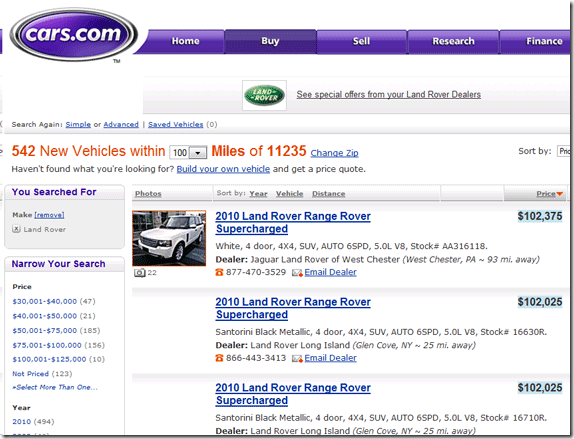Click the $102,375 price text
Image resolution: width=574 pixels, height=439 pixels.
(540, 216)
